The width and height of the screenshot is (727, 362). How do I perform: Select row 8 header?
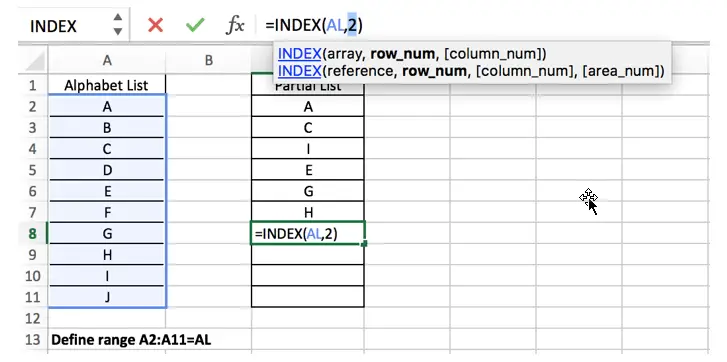(32, 234)
